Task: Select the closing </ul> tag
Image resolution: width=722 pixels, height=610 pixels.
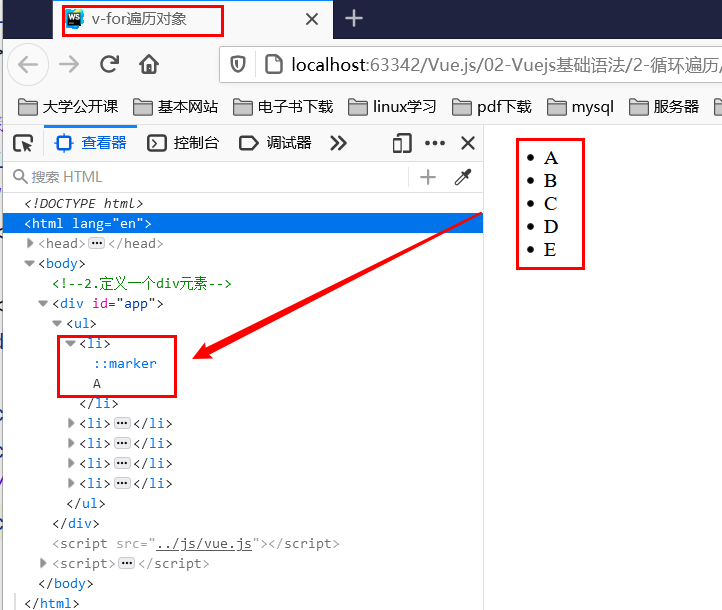Action: pyautogui.click(x=86, y=504)
